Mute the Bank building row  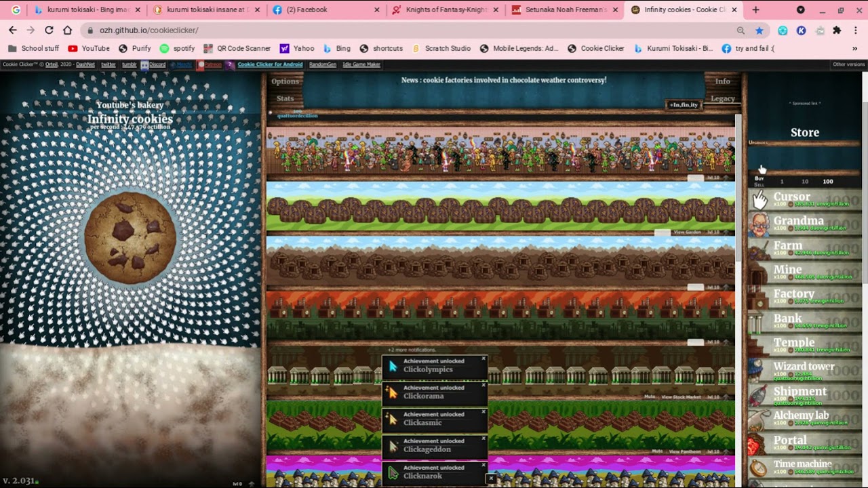pos(650,396)
